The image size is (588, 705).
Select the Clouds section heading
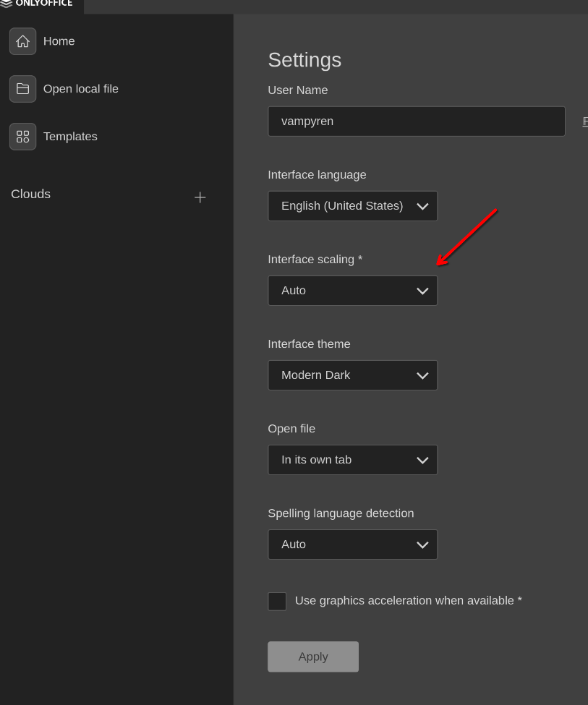31,194
